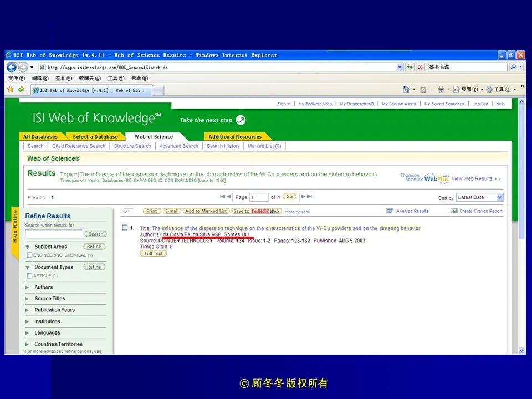
Task: Check the ENGINEERING, CHEMICAL subject area box
Action: (29, 255)
